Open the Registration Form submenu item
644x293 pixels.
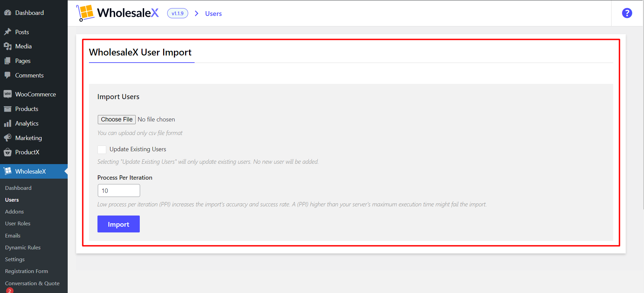[26, 271]
